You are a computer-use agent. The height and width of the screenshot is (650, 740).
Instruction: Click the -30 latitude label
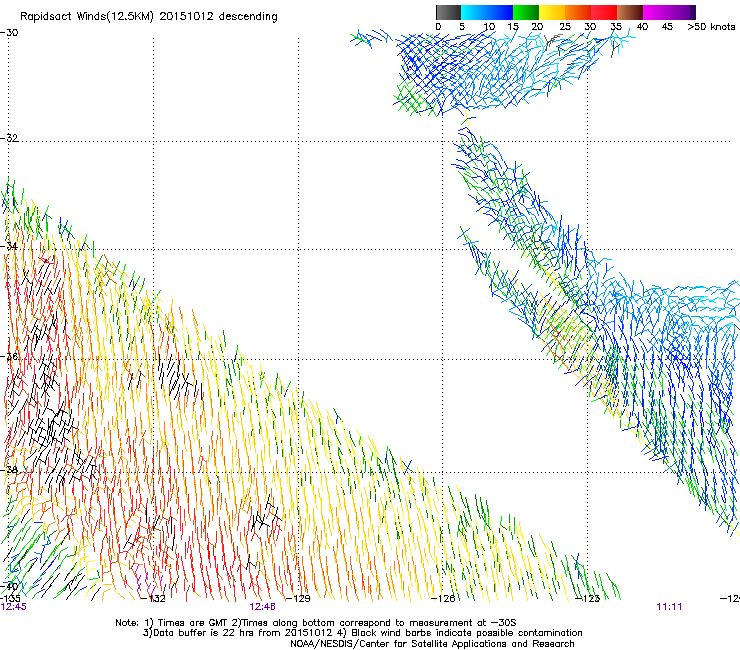[x=9, y=33]
